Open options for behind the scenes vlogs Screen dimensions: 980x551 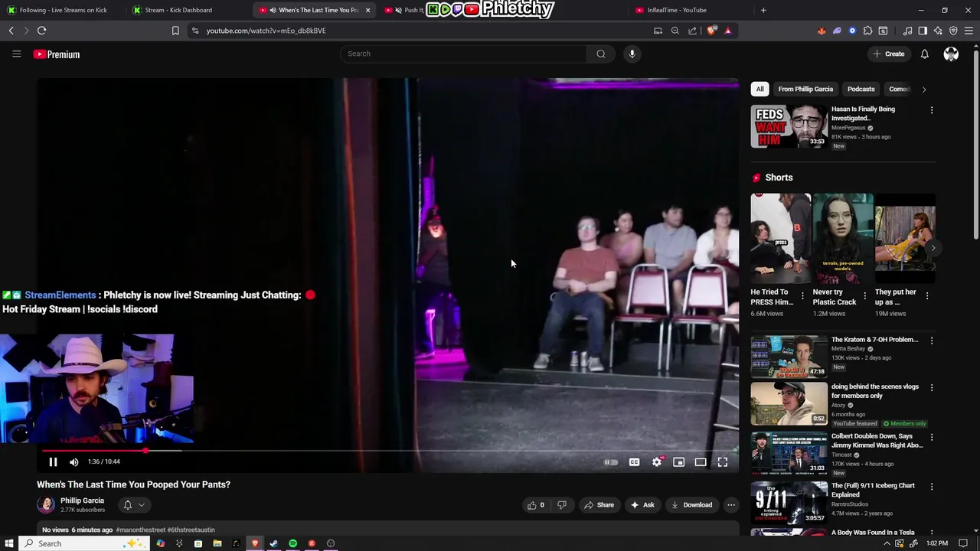click(x=932, y=387)
